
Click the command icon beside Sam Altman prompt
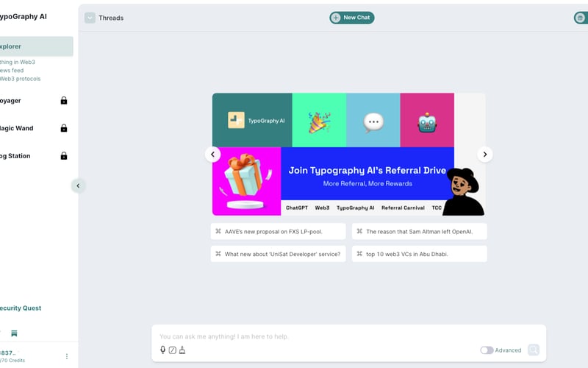point(359,231)
